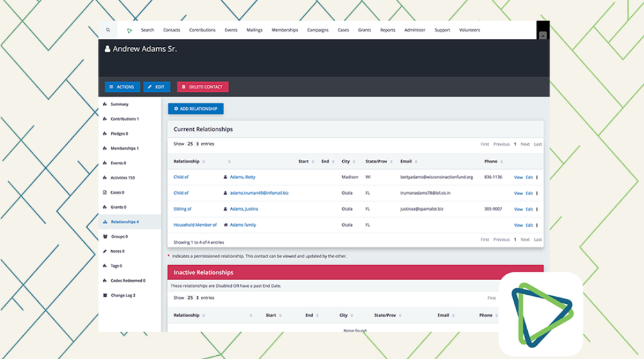The width and height of the screenshot is (644, 359).
Task: Sort Current Relationships by City column
Action: click(348, 162)
